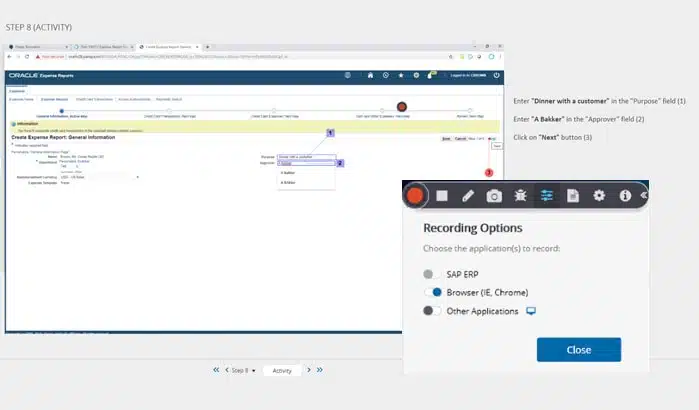699x410 pixels.
Task: Jump to the last step with the double-right arrows
Action: point(320,370)
